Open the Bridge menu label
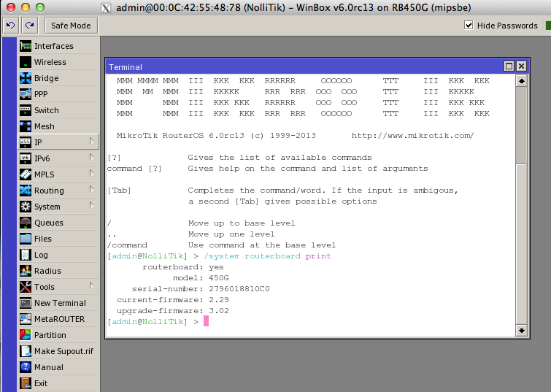 click(47, 78)
